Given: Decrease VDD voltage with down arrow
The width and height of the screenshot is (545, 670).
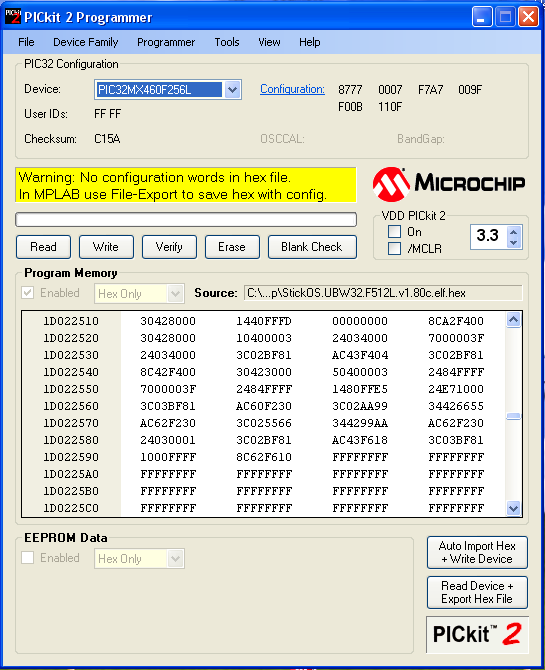Looking at the screenshot, I should click(x=513, y=243).
